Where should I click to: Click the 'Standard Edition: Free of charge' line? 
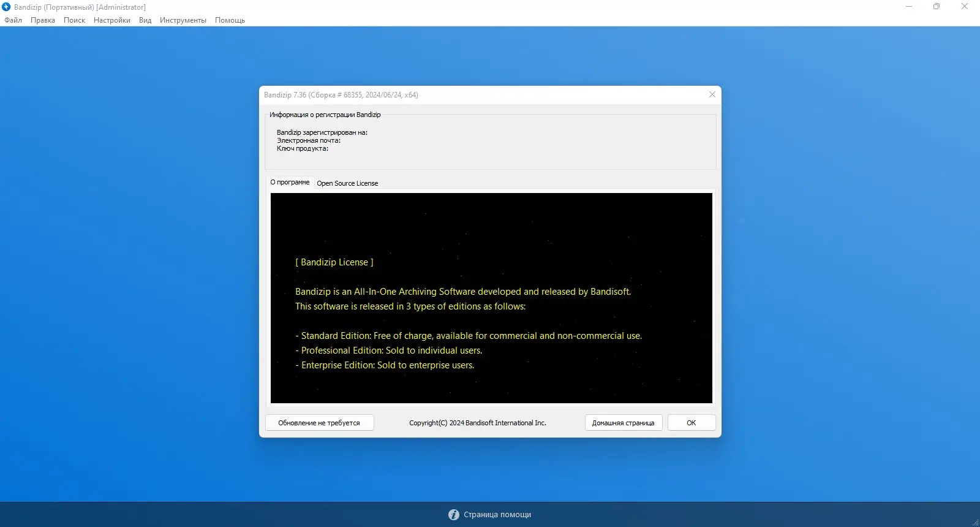[469, 336]
